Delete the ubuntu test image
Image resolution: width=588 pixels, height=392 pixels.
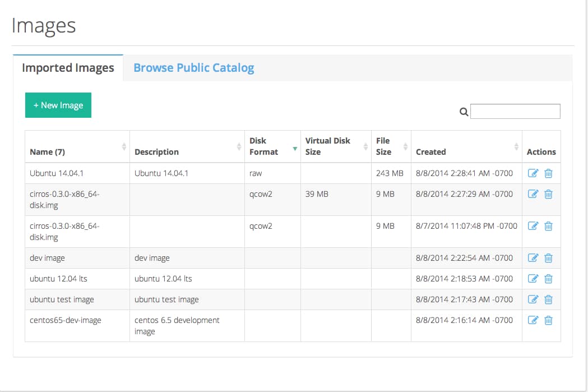point(548,299)
